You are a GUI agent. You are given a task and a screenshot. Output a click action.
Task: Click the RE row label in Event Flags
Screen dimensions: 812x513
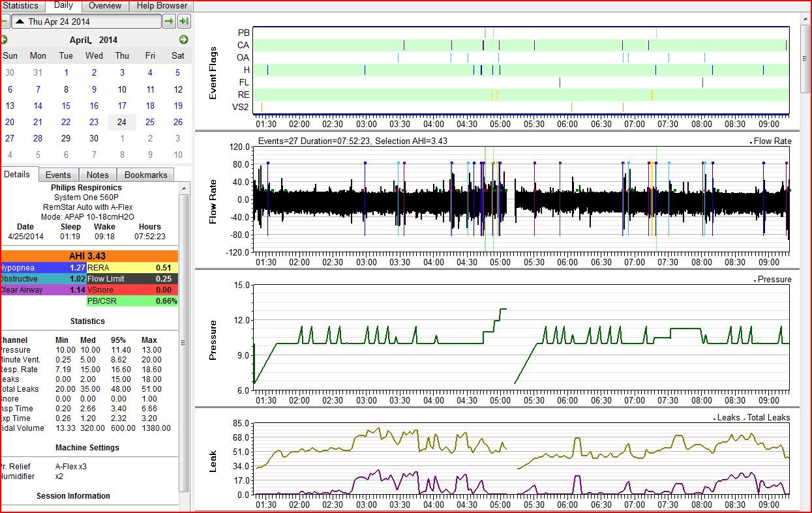[x=243, y=95]
